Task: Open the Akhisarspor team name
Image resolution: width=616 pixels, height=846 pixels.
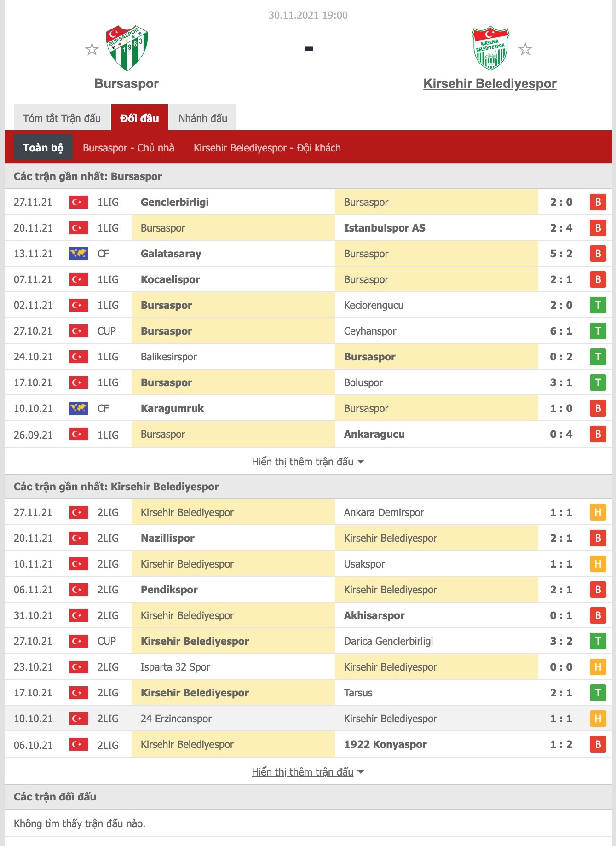Action: click(x=374, y=615)
